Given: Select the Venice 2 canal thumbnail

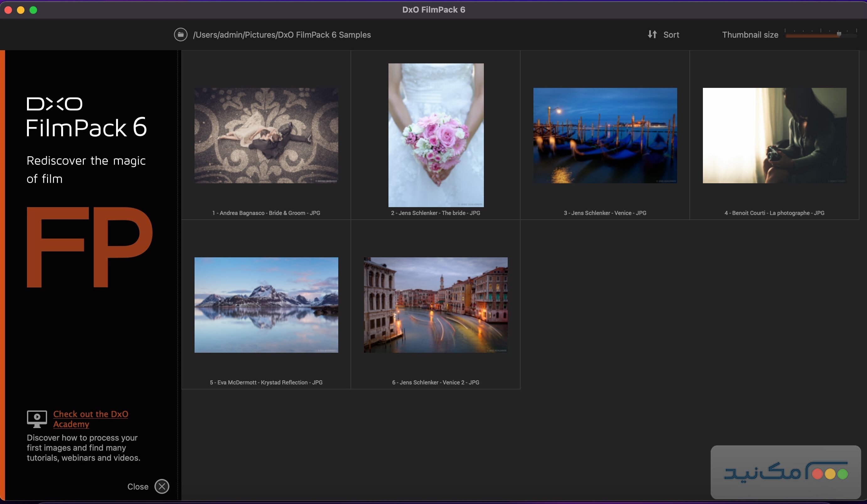Looking at the screenshot, I should coord(436,304).
